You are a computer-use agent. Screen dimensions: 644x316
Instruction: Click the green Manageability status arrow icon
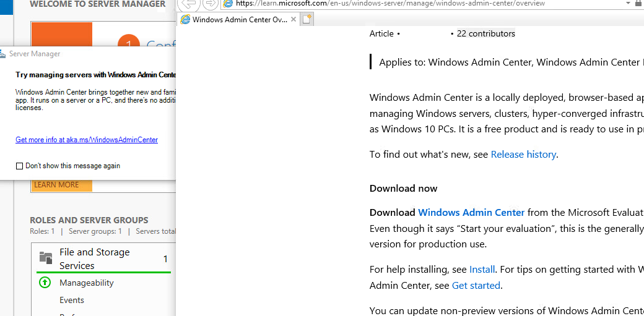45,283
